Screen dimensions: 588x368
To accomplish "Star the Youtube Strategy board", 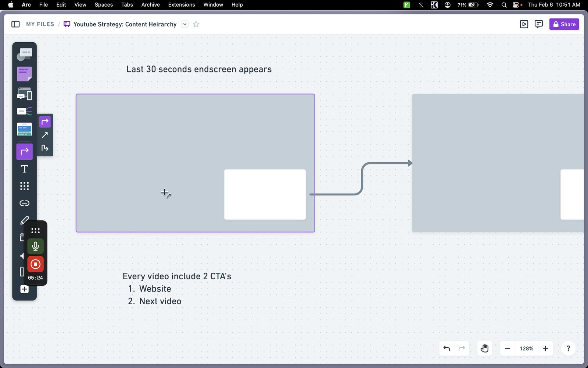I will [196, 24].
